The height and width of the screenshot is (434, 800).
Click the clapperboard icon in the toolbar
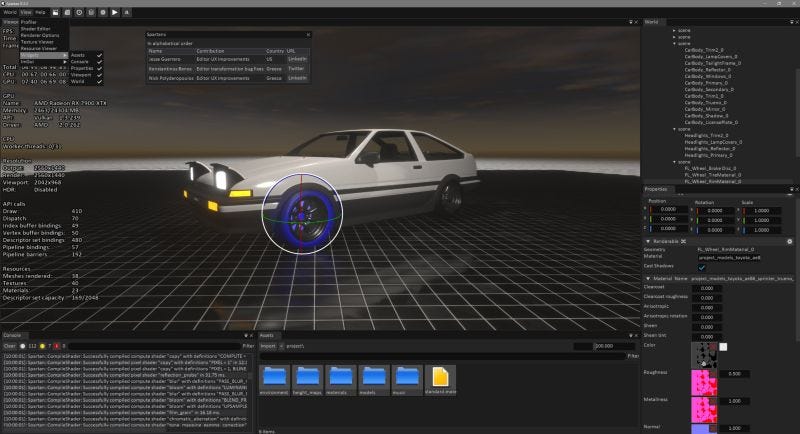(x=56, y=12)
